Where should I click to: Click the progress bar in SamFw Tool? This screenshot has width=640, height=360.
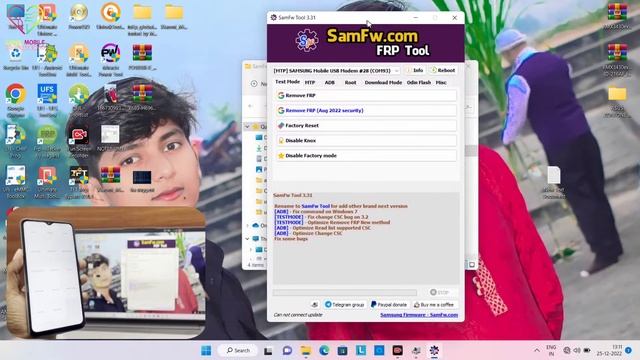coord(344,292)
